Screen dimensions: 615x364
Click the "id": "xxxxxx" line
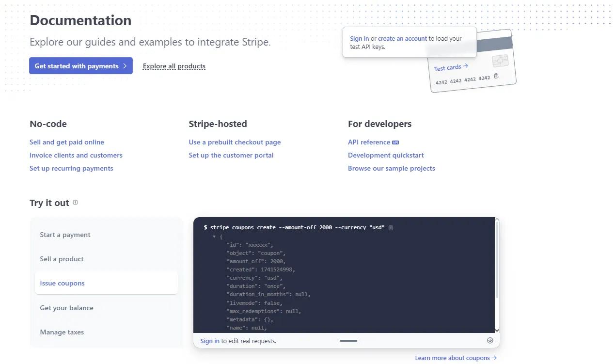pyautogui.click(x=250, y=245)
